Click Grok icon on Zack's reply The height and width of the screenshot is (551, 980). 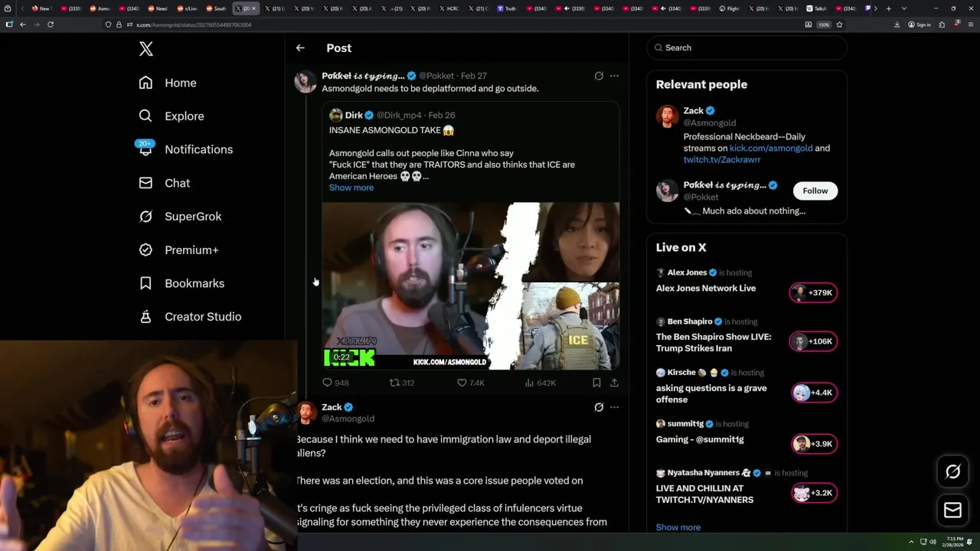click(x=599, y=407)
